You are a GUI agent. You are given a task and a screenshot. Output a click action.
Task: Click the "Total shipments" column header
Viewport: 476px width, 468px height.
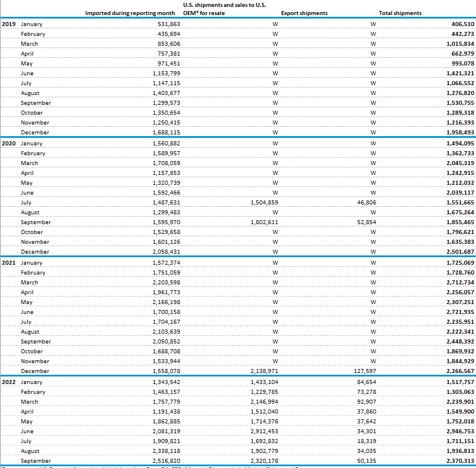(x=400, y=13)
